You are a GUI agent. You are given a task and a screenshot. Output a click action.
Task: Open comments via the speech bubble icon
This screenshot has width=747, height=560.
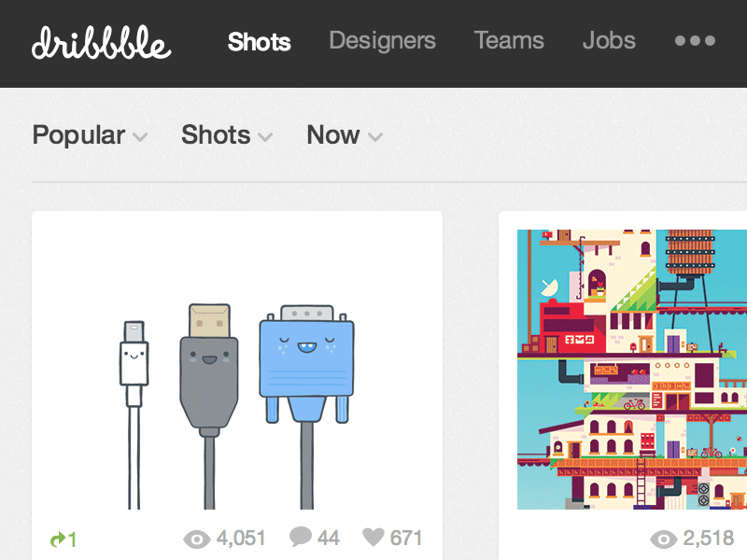(300, 538)
